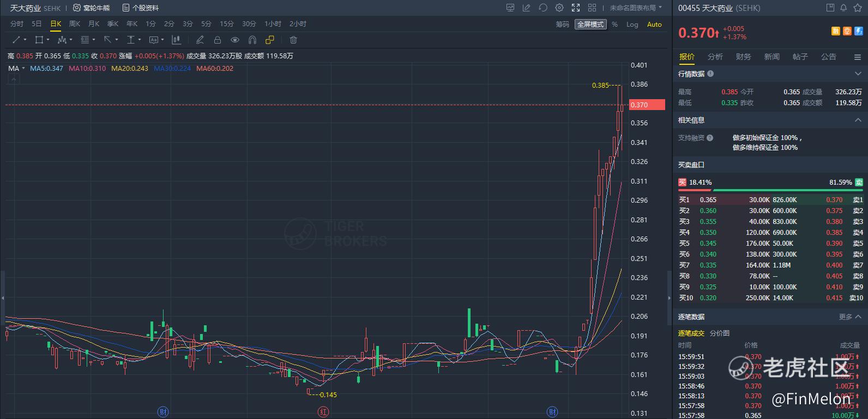Delete drawings with trash icon
The width and height of the screenshot is (868, 419).
[293, 40]
